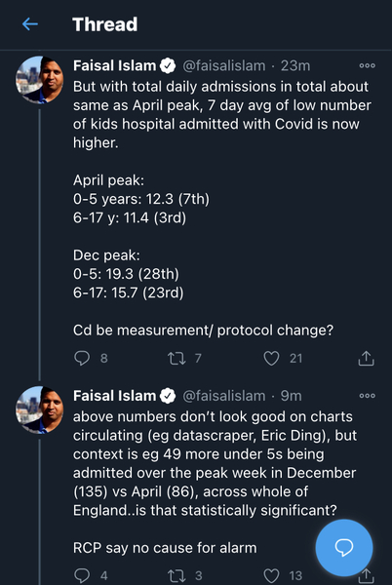Image resolution: width=392 pixels, height=585 pixels.
Task: Open the reply icon on first tweet
Action: 82,358
